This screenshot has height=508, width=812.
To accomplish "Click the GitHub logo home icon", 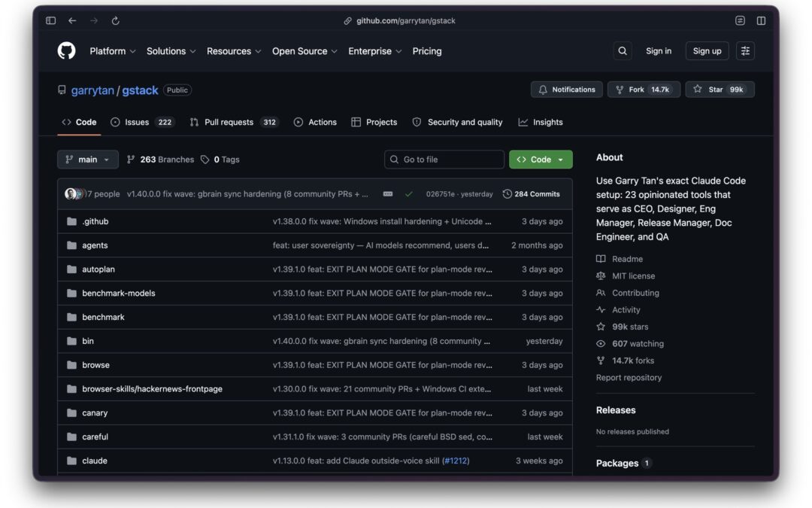I will click(x=66, y=51).
